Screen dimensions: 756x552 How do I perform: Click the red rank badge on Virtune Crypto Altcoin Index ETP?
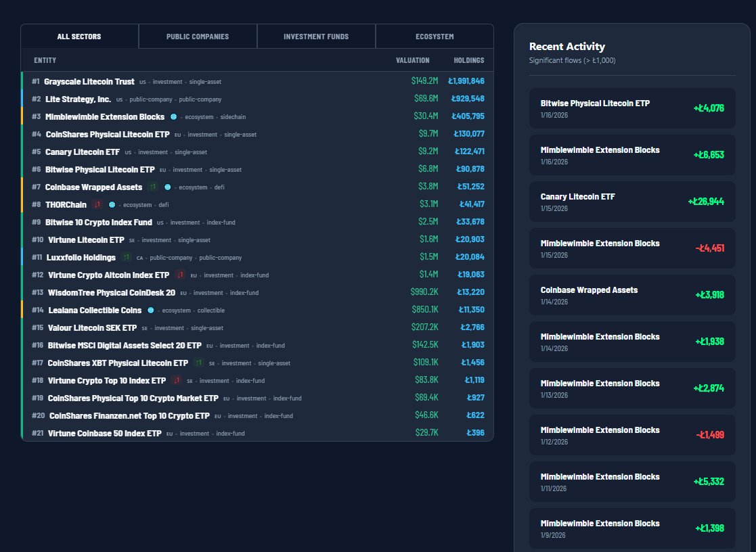point(179,275)
